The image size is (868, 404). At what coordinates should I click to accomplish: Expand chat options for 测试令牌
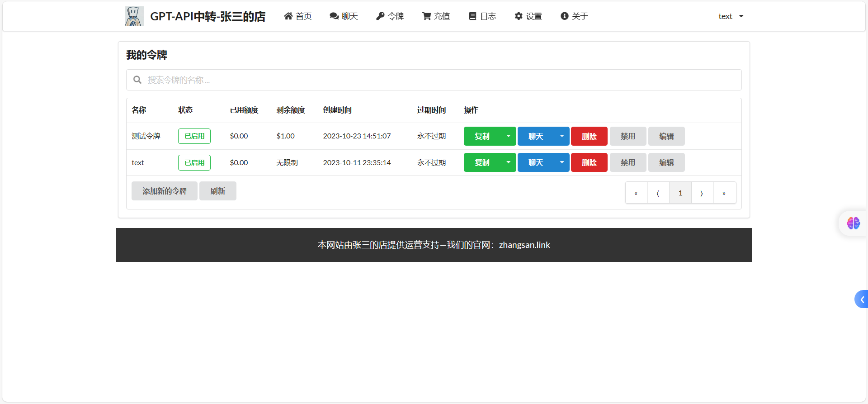(x=562, y=136)
